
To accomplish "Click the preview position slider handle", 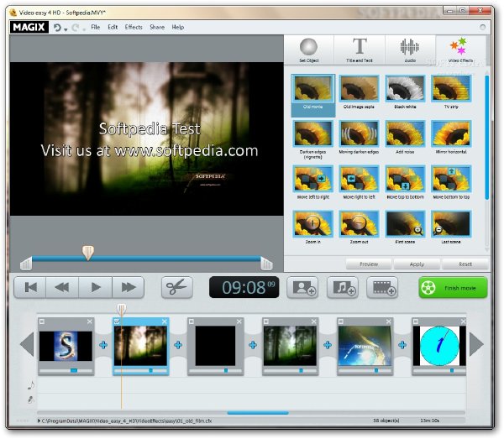I will point(87,253).
